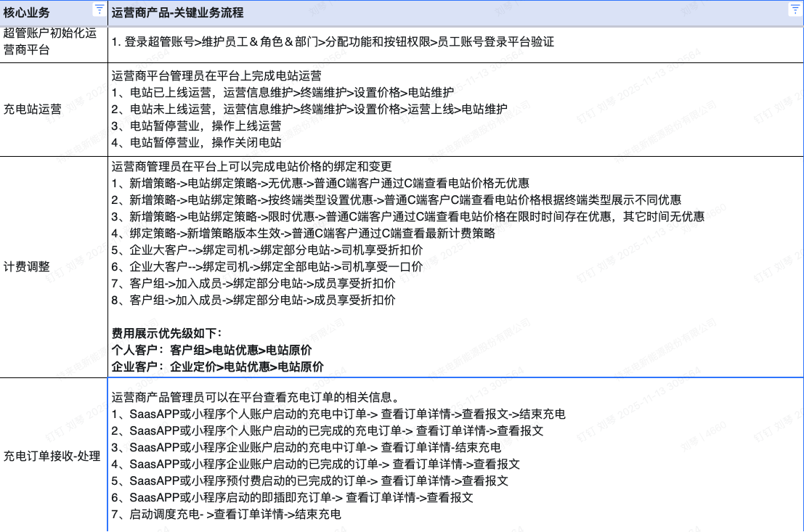Click the 登录超管账号 workflow line

click(x=333, y=42)
